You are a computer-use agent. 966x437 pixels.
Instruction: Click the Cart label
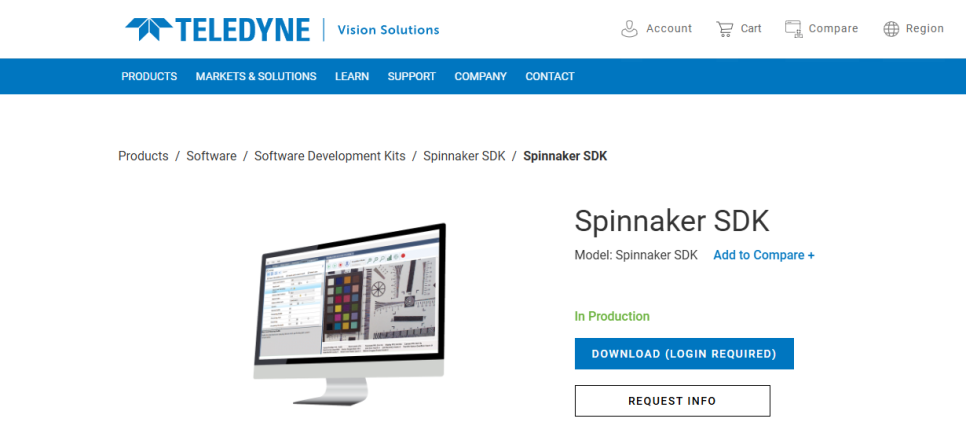[751, 28]
